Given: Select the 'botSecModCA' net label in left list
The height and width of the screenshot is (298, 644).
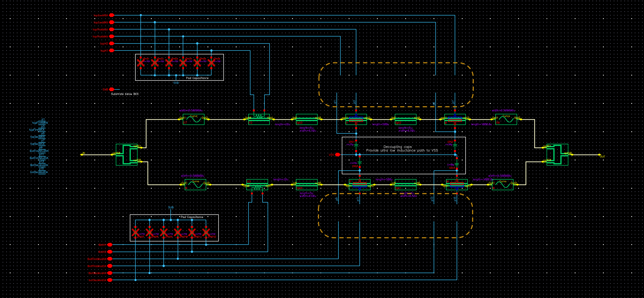Looking at the screenshot, I should click(39, 172).
